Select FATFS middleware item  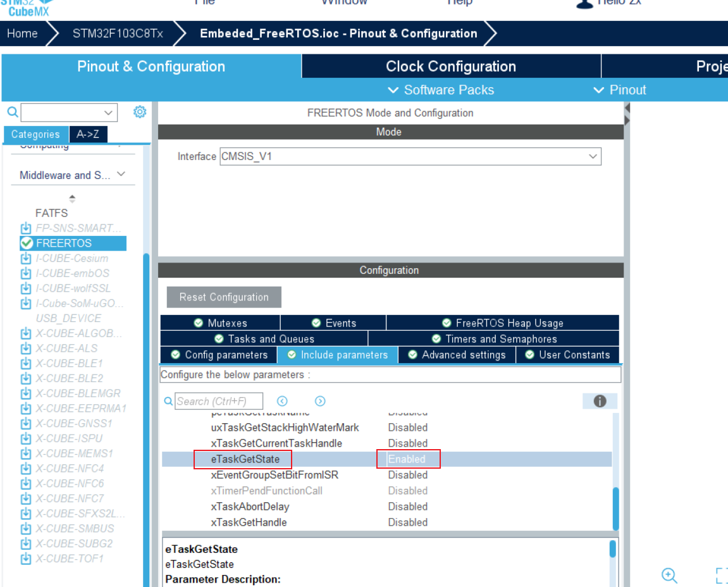coord(51,213)
